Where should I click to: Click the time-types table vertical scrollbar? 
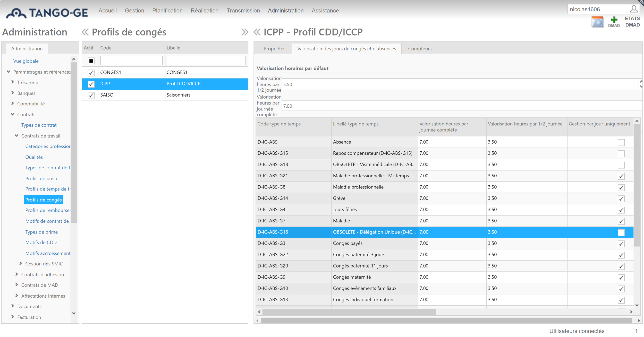(x=637, y=185)
